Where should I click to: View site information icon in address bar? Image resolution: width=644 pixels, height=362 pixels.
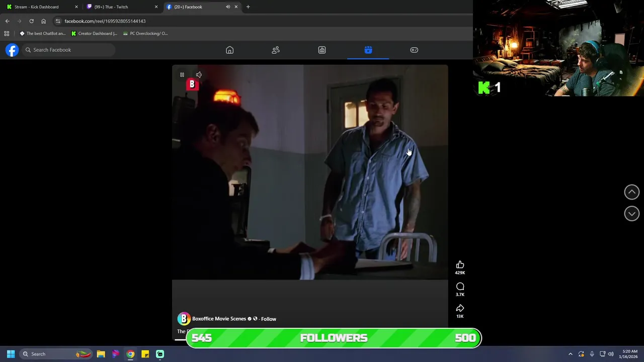58,21
